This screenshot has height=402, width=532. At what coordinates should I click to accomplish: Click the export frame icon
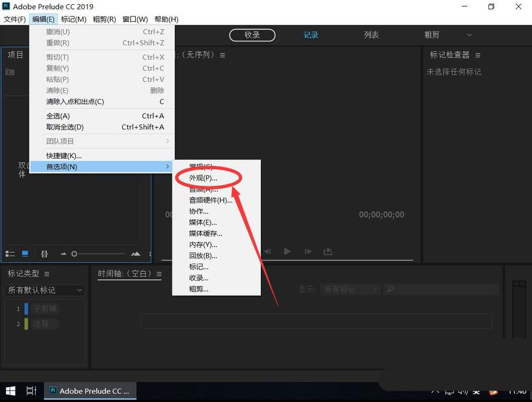point(328,252)
